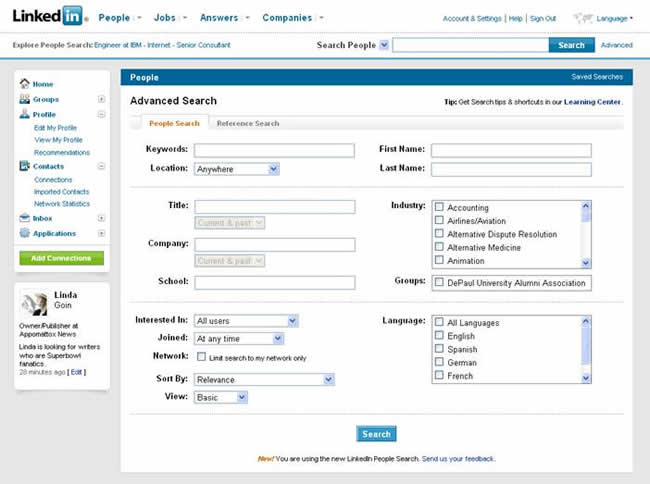Open the Advanced search link
The height and width of the screenshot is (484, 650).
click(x=616, y=45)
